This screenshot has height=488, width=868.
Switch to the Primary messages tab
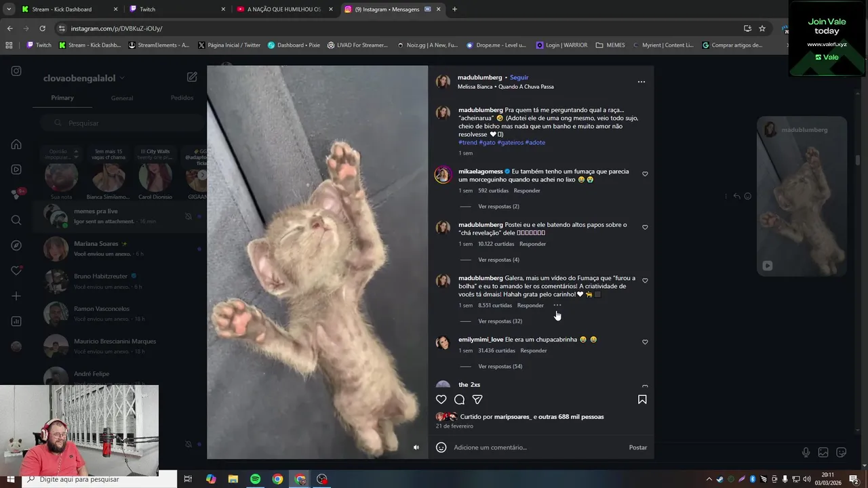[x=62, y=98]
